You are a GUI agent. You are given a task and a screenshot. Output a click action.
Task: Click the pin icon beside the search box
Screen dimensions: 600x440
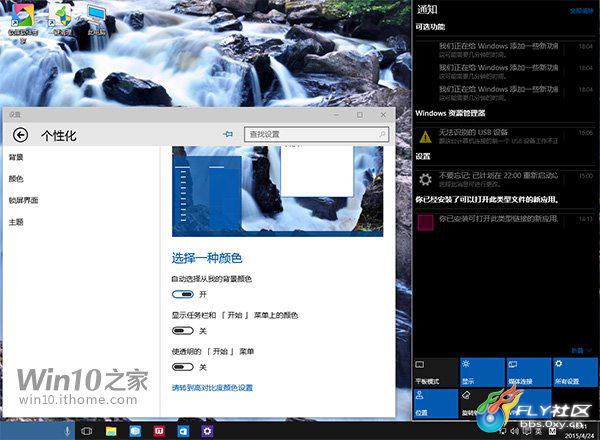228,134
